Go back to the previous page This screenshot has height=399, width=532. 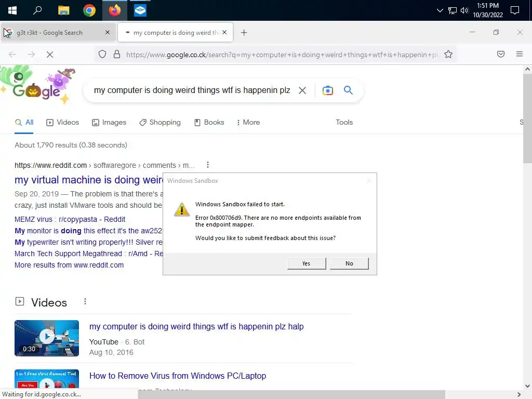(12, 54)
